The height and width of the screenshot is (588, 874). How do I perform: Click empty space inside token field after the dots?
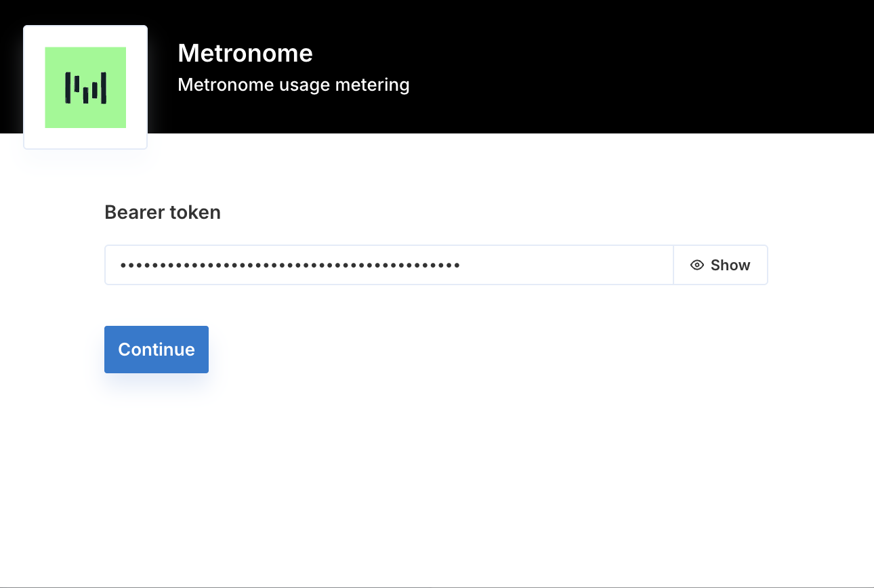coord(566,265)
